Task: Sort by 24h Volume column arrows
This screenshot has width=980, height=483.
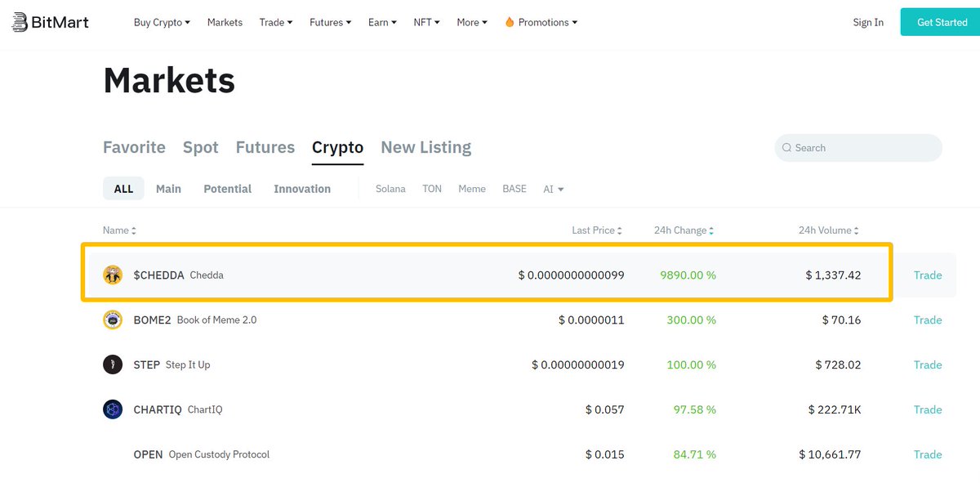Action: (x=856, y=231)
